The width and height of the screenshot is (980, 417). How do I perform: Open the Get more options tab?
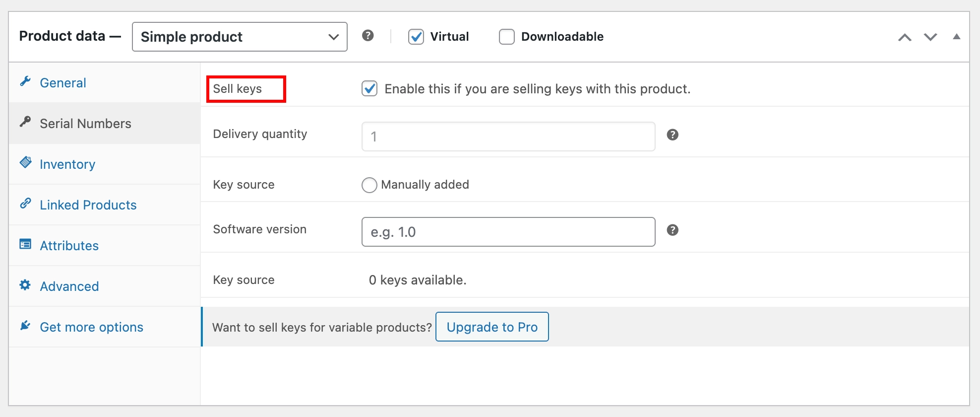[105, 327]
